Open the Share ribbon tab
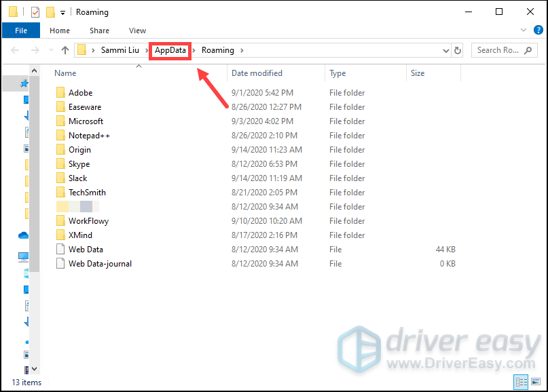The height and width of the screenshot is (392, 548). click(99, 31)
